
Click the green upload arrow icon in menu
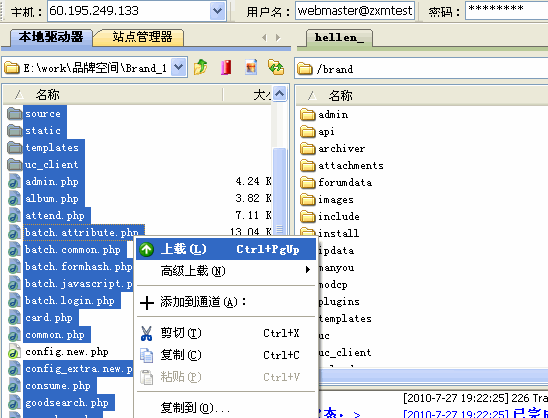(146, 250)
